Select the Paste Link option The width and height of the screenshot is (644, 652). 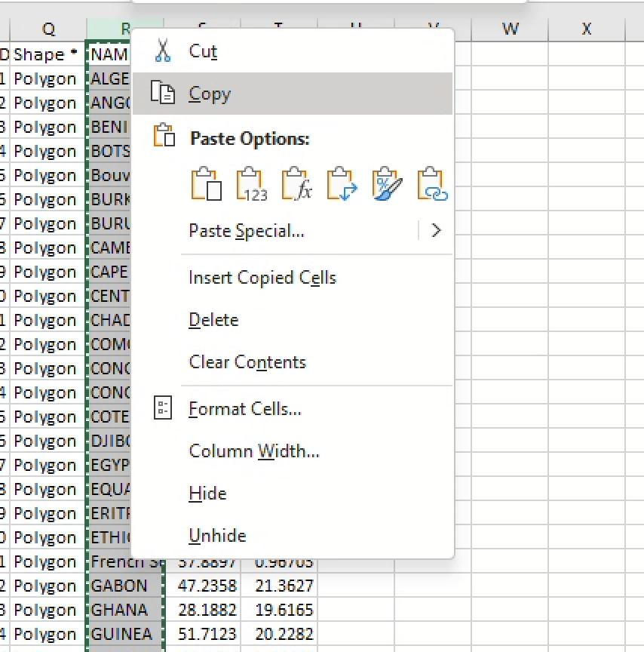(x=432, y=184)
